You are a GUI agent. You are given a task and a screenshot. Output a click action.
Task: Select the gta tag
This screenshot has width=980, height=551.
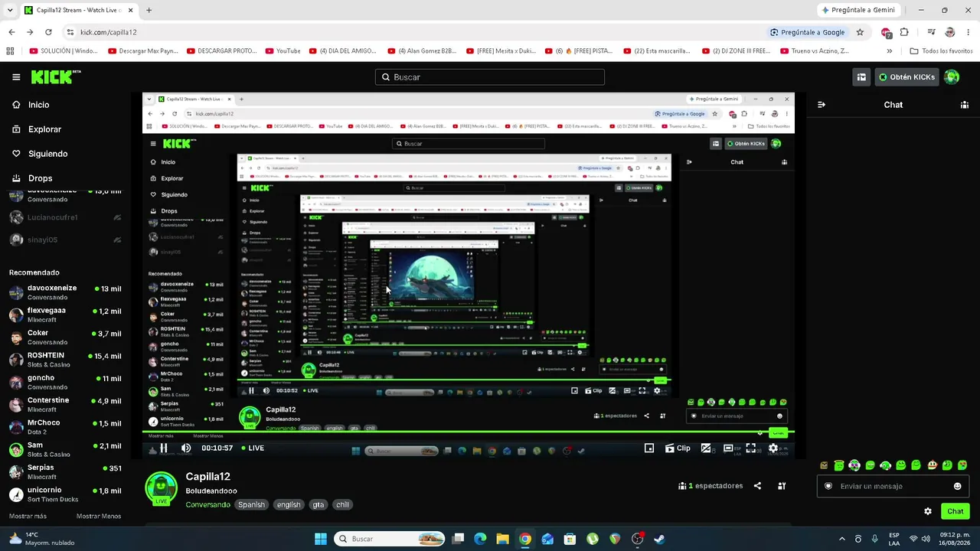pyautogui.click(x=318, y=505)
